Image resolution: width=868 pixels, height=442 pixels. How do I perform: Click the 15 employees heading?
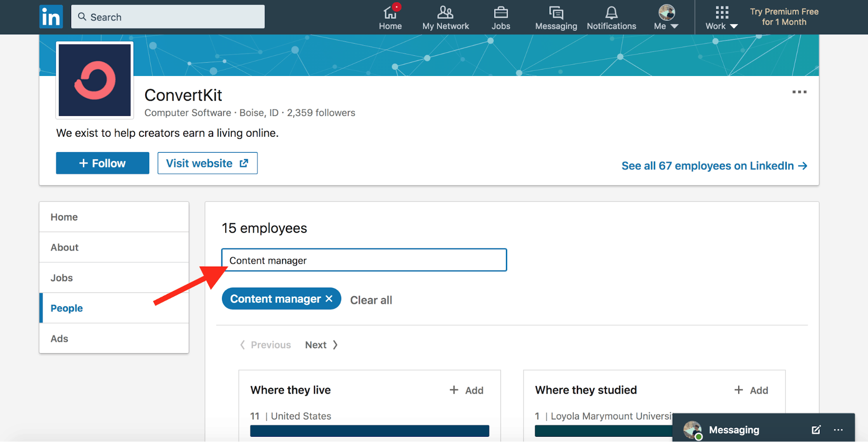tap(264, 228)
